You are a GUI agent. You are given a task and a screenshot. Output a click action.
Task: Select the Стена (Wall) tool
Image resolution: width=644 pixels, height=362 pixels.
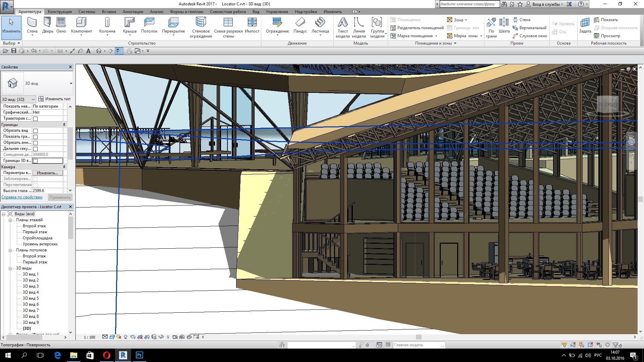click(32, 27)
